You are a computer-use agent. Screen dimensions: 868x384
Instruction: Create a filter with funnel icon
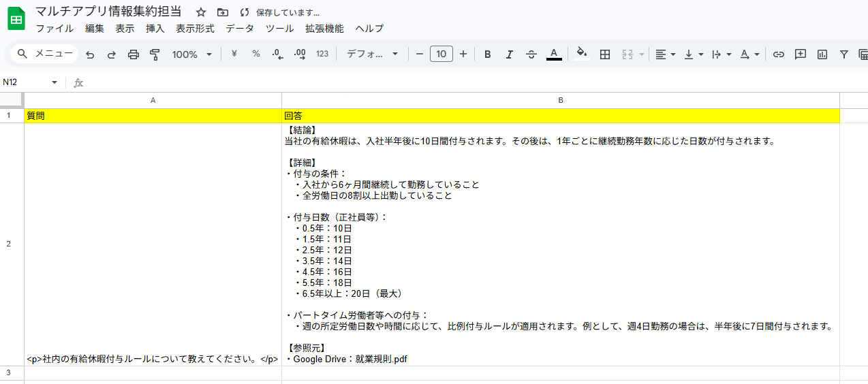coord(844,54)
